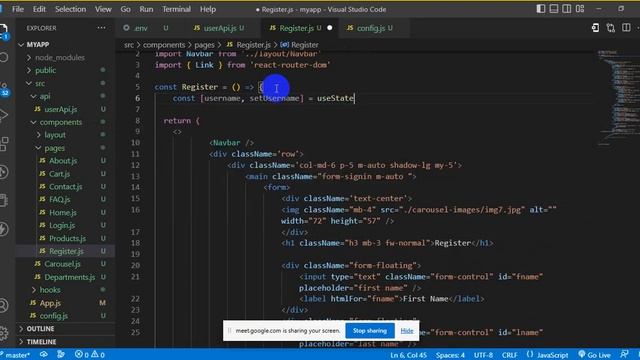Change encoding via UTF-8
The image size is (640, 360).
(483, 355)
